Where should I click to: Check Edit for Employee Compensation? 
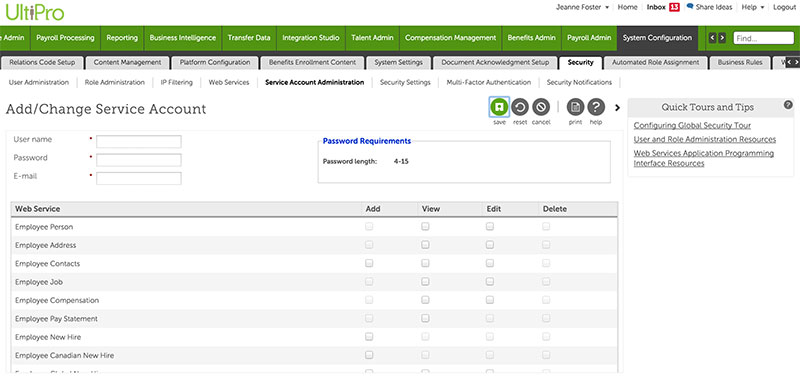[x=490, y=300]
